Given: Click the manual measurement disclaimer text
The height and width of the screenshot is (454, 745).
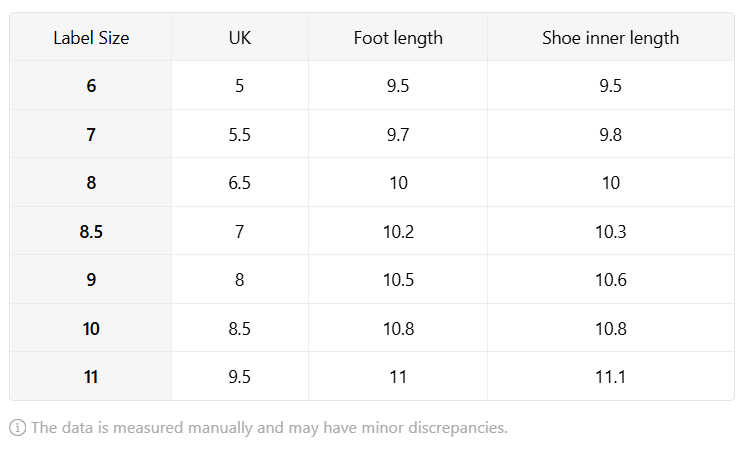Looking at the screenshot, I should click(269, 428).
